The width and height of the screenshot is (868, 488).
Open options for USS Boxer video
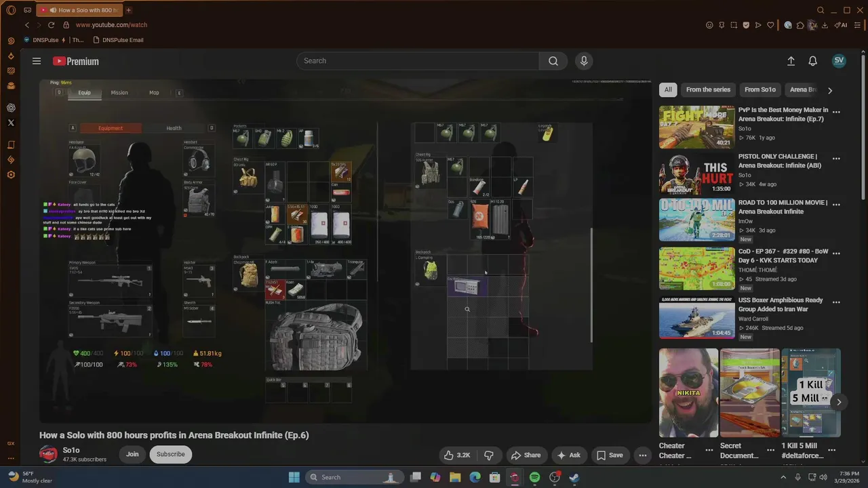tap(836, 302)
